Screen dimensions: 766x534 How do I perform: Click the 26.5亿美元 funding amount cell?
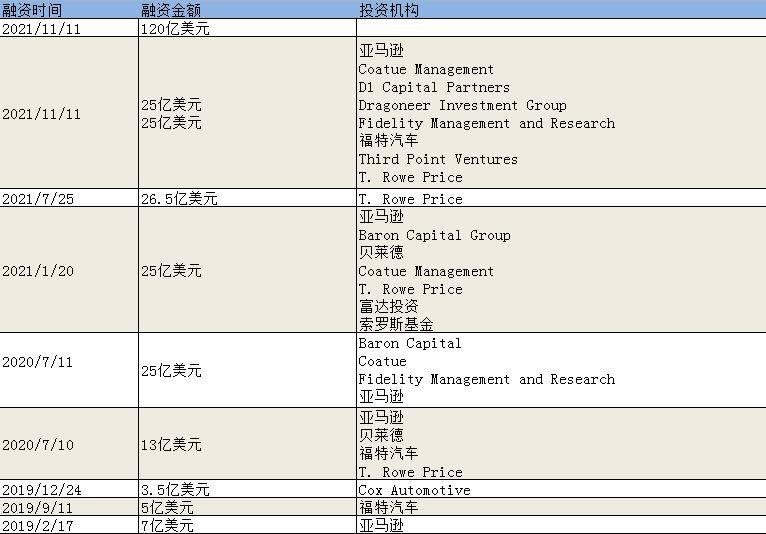[x=179, y=199]
